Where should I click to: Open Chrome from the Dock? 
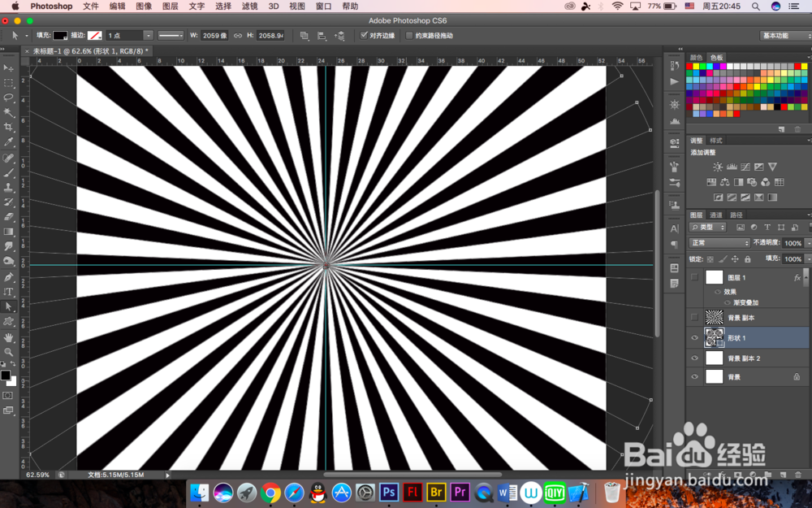point(270,493)
